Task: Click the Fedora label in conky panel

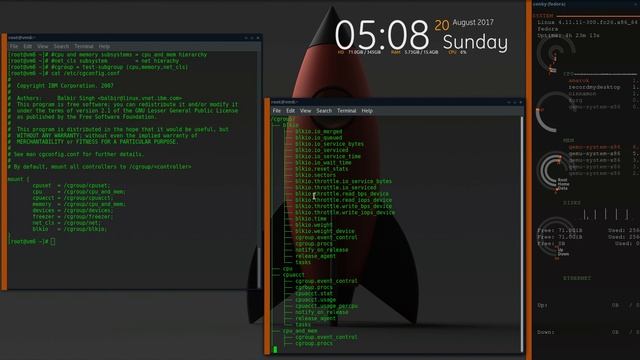Action: click(x=548, y=29)
